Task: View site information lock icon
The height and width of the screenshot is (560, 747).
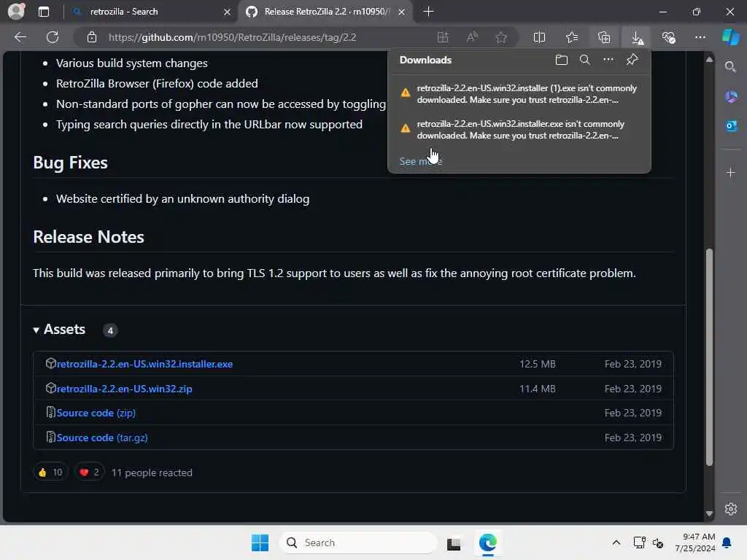Action: tap(92, 37)
